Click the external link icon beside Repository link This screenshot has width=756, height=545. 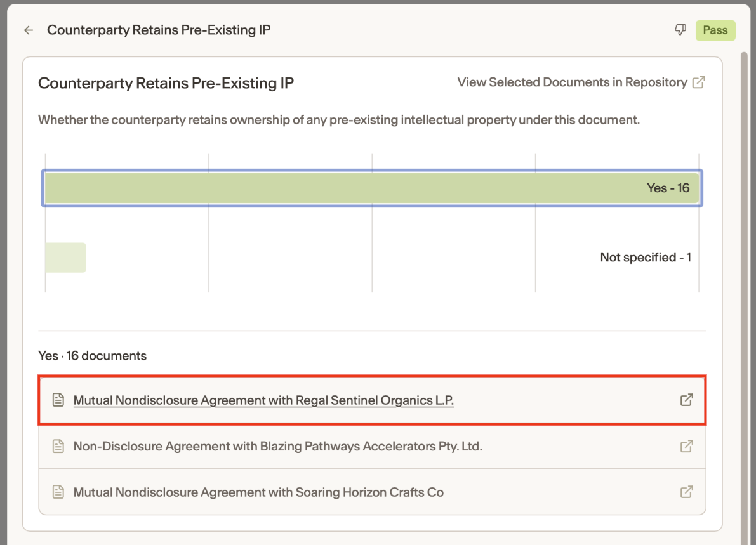[x=699, y=82]
